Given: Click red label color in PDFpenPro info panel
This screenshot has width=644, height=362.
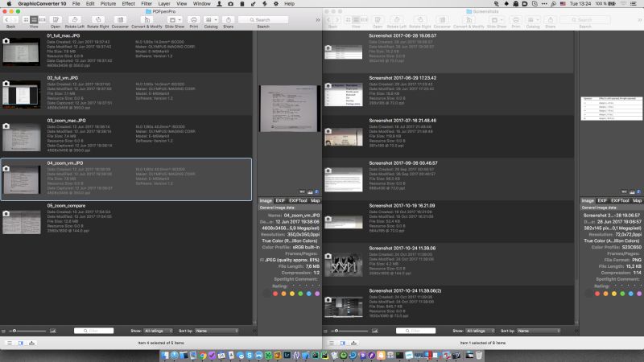Looking at the screenshot, I should coord(275,294).
